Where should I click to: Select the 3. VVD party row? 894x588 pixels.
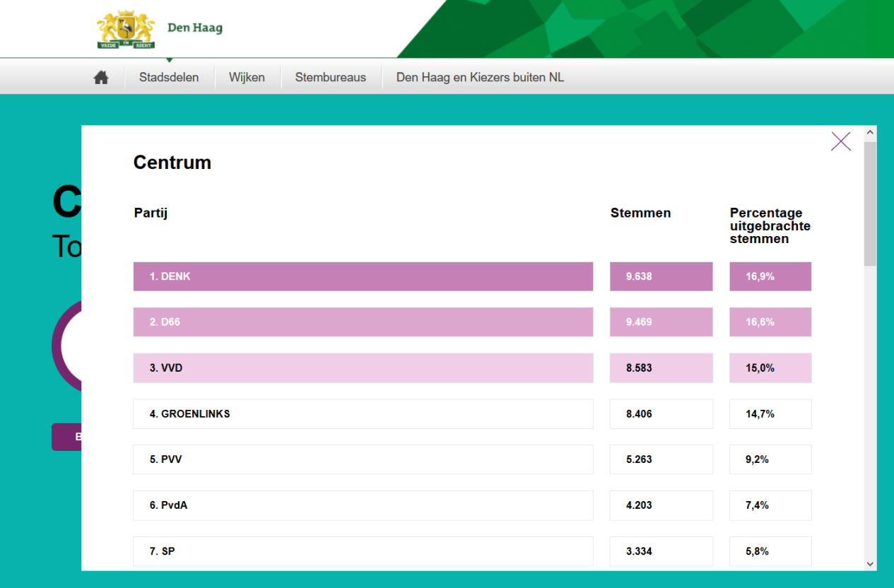point(363,367)
